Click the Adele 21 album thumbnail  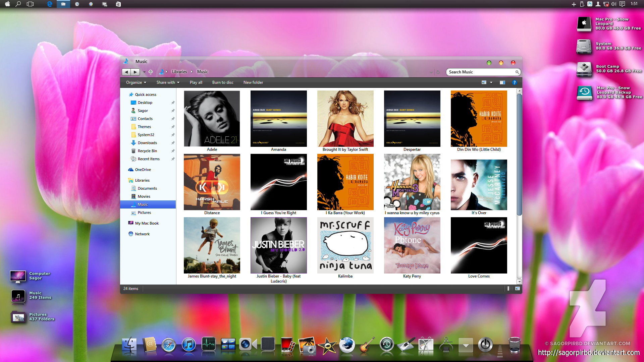(212, 118)
